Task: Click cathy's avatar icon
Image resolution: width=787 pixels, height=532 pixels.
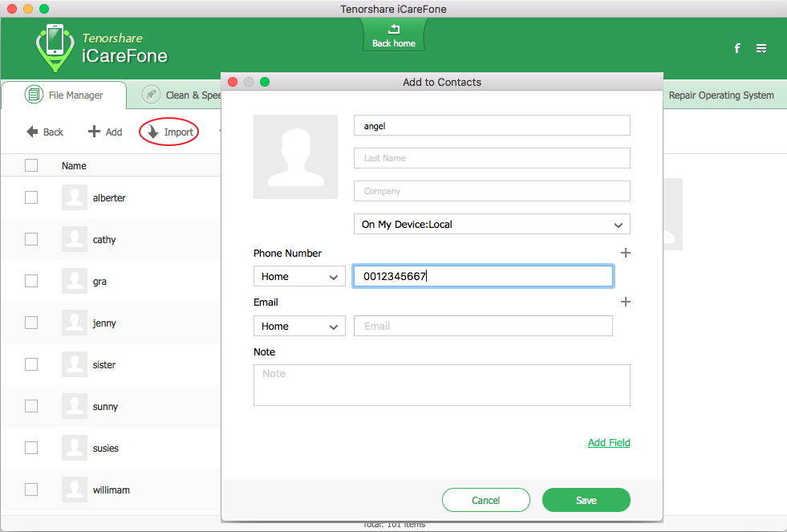Action: pos(75,239)
